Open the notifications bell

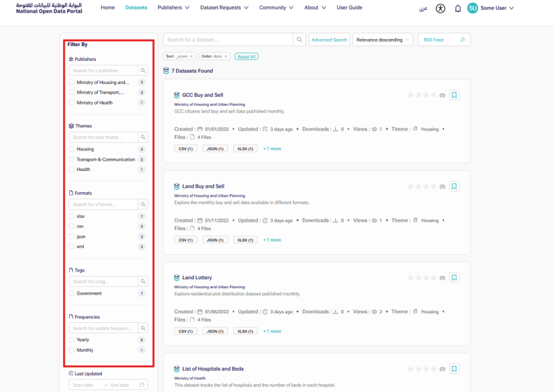(x=458, y=8)
